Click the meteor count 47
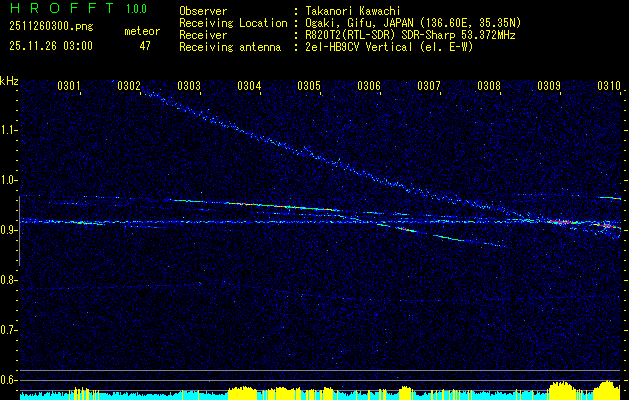629x400 pixels. click(x=145, y=46)
